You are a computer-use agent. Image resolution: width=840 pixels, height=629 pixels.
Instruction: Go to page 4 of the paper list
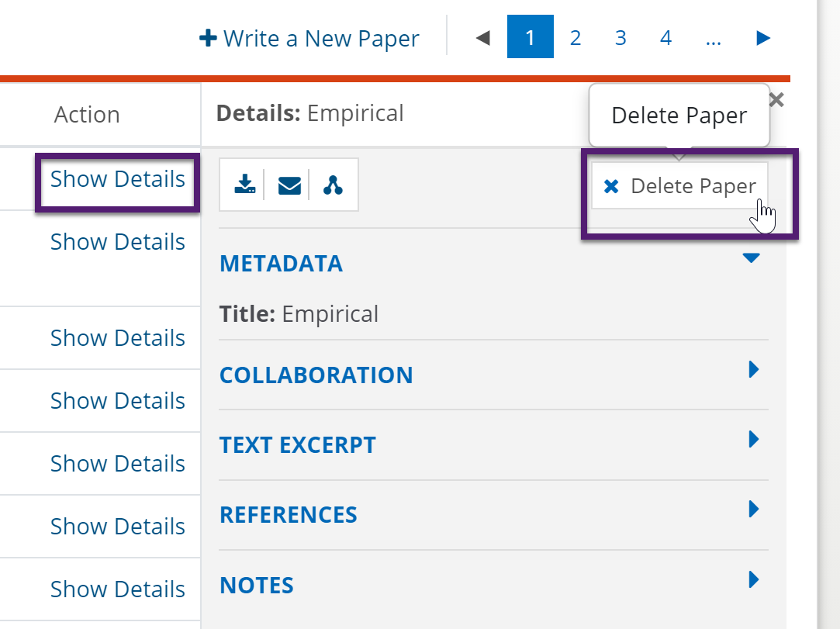pyautogui.click(x=665, y=36)
